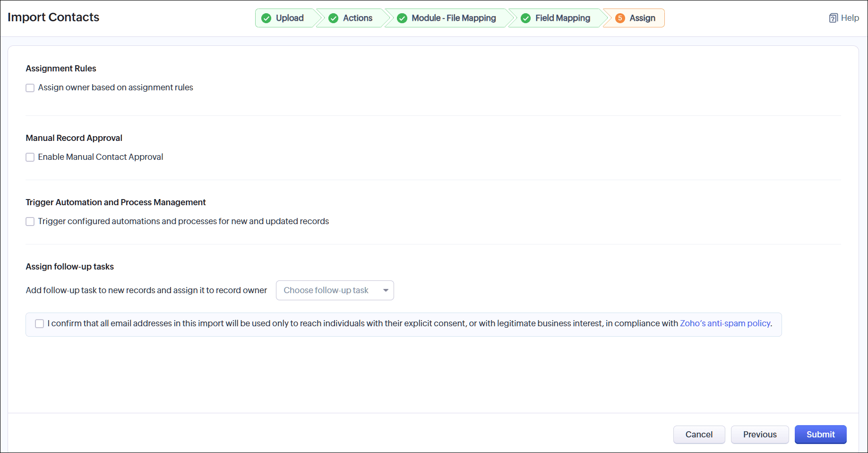Open Zoho's anti-spam policy link

point(725,323)
